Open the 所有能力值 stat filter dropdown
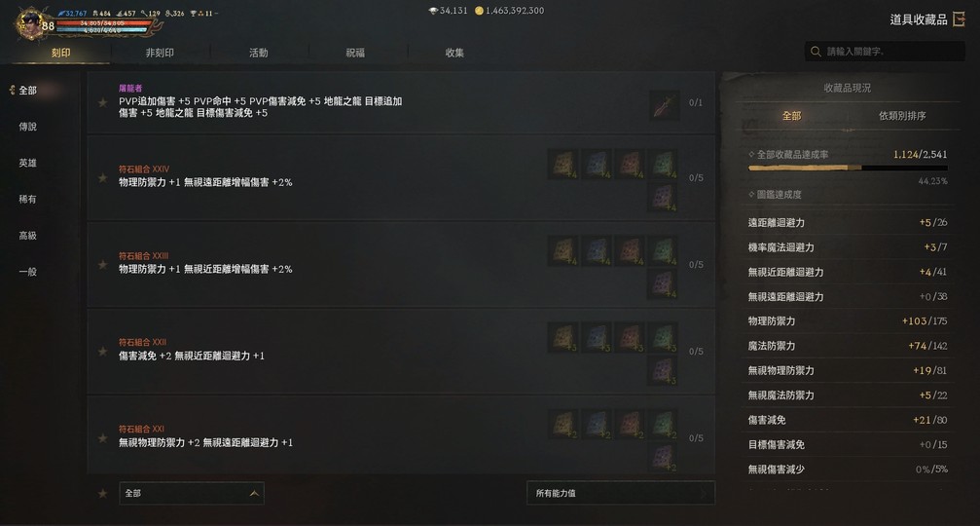Screen dimensions: 980x526 [x=621, y=494]
